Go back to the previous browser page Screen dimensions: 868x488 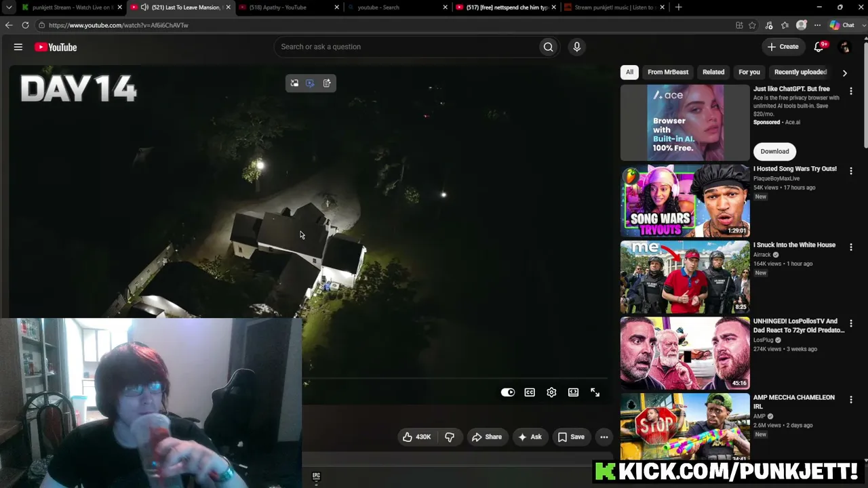click(9, 25)
